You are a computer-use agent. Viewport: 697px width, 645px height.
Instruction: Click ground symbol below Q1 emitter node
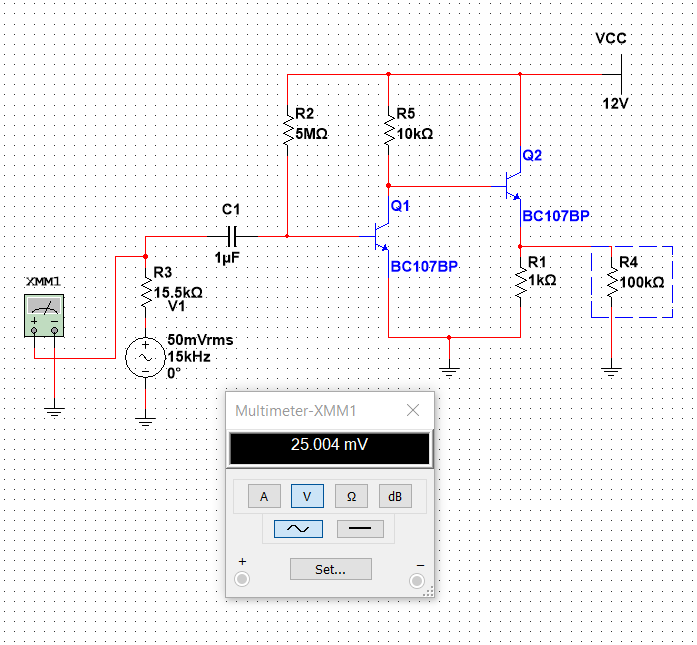coord(449,372)
